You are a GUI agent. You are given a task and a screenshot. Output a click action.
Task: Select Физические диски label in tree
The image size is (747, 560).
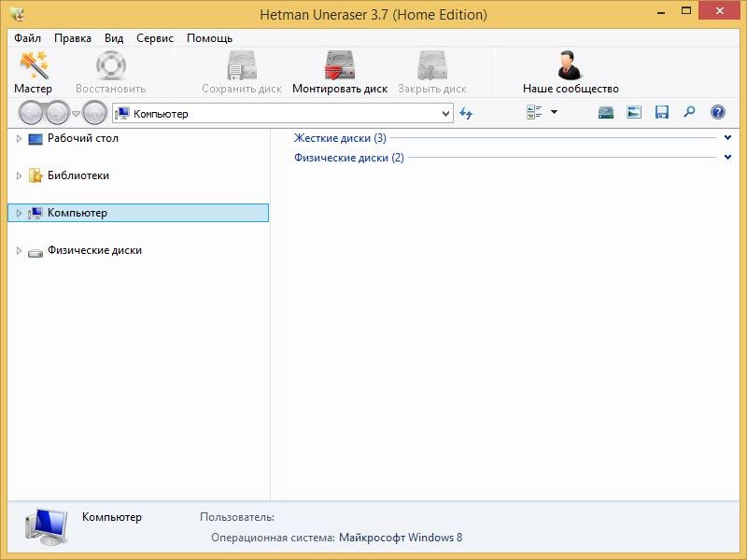click(94, 250)
